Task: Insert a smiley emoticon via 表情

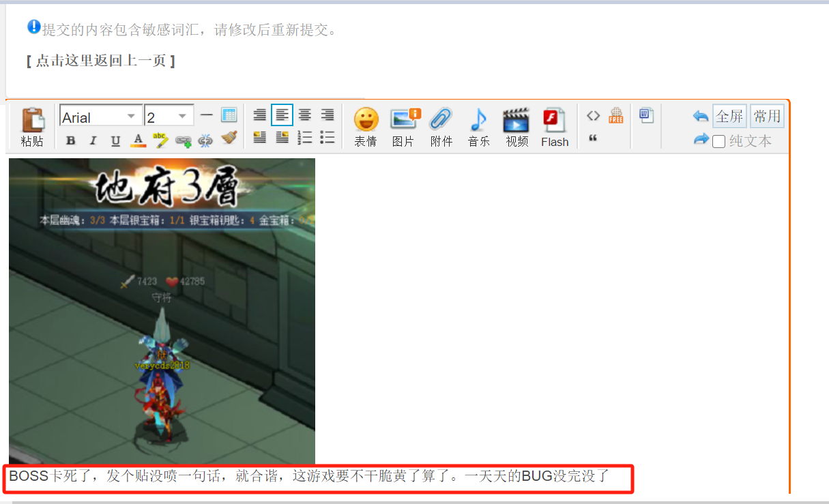Action: 366,126
